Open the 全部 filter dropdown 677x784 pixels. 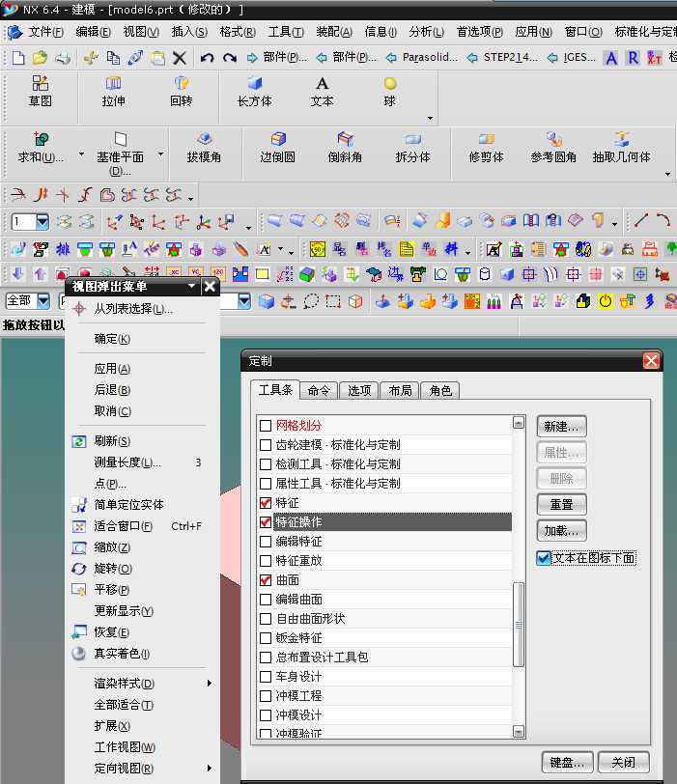tap(44, 300)
